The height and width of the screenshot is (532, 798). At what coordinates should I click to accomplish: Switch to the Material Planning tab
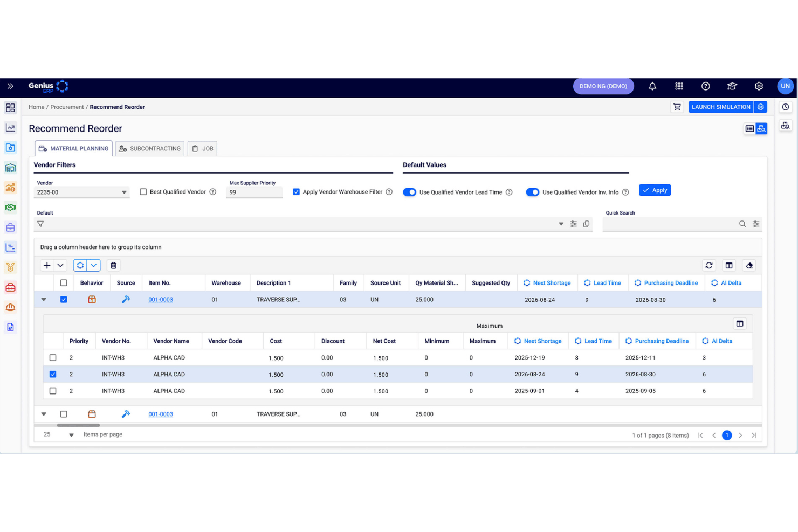pyautogui.click(x=74, y=149)
